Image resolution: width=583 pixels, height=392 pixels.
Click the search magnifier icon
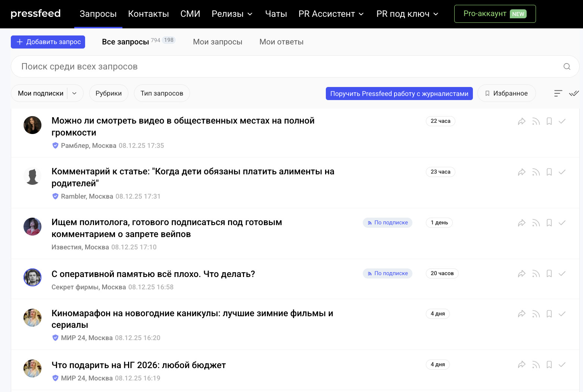tap(567, 66)
